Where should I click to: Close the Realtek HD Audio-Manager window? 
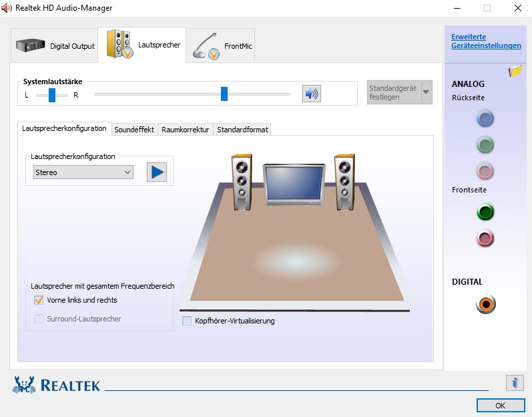click(x=518, y=8)
